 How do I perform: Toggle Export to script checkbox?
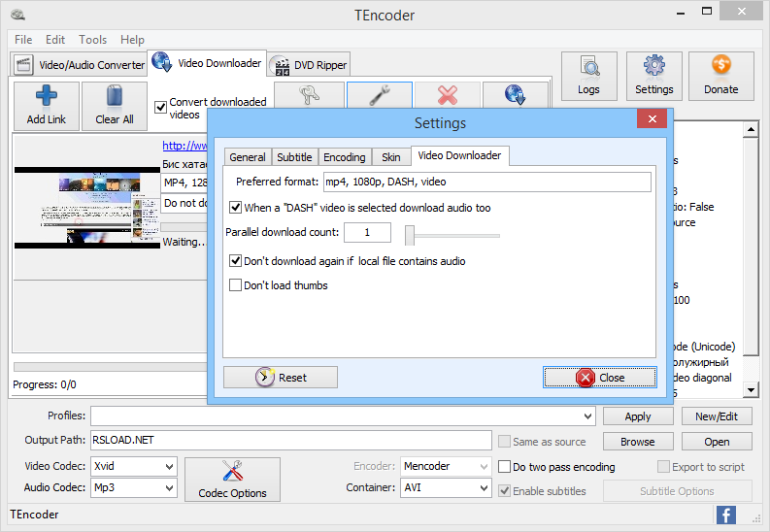[x=663, y=467]
